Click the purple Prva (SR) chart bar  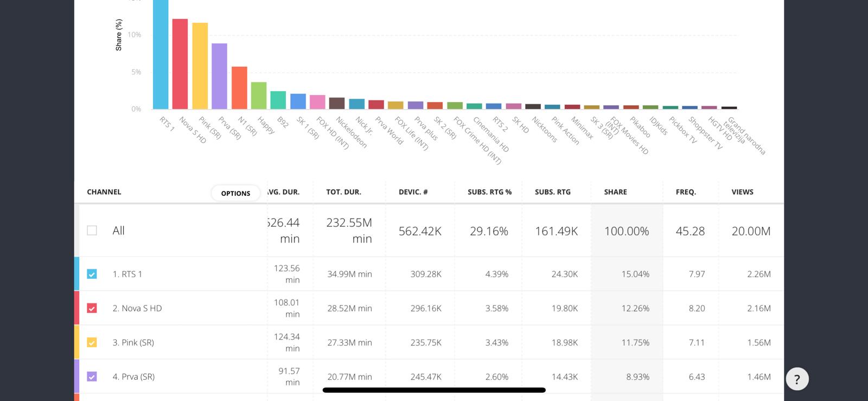tap(219, 76)
